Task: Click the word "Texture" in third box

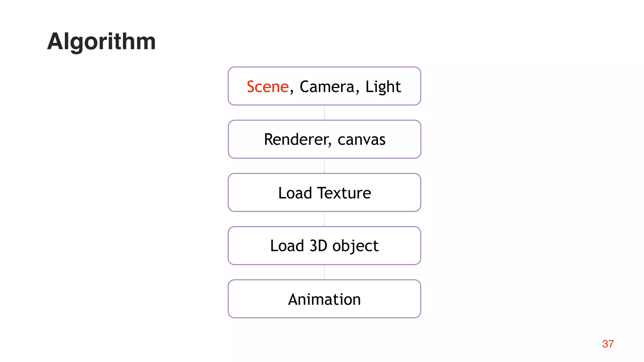Action: pos(344,193)
